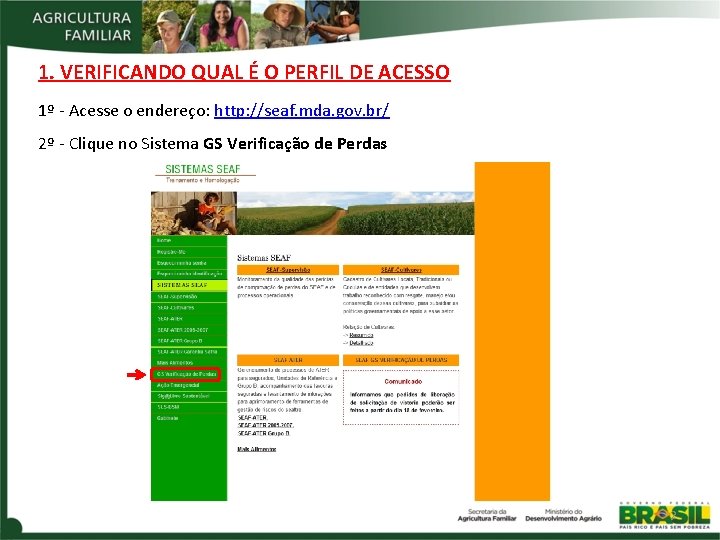This screenshot has height=540, width=720.
Task: Click the sidebar item above Gabinete
Action: (x=168, y=407)
